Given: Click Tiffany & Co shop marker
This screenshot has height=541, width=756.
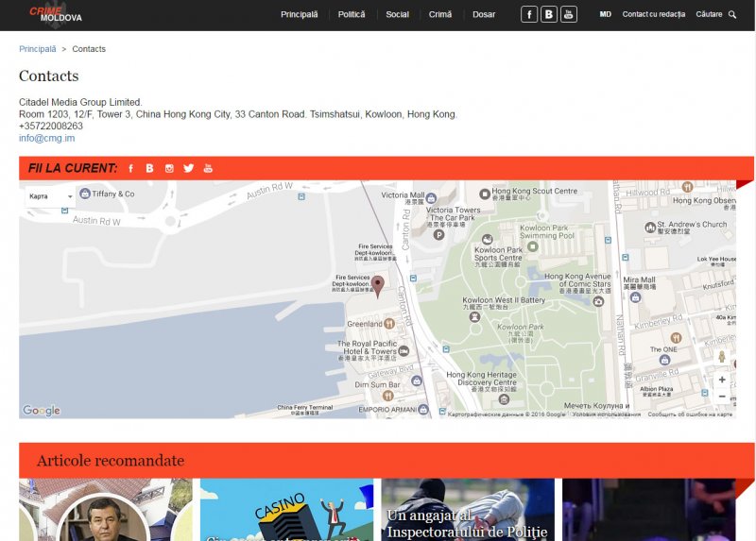Looking at the screenshot, I should pos(85,194).
